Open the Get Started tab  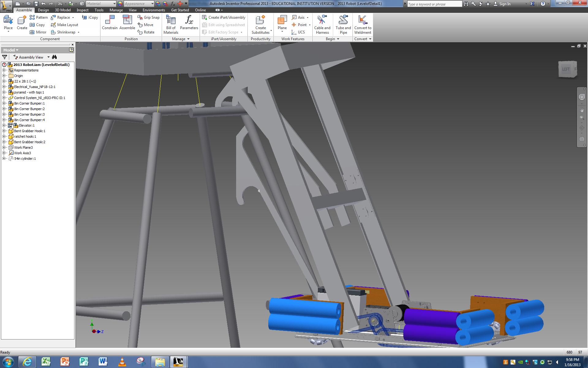click(x=180, y=10)
